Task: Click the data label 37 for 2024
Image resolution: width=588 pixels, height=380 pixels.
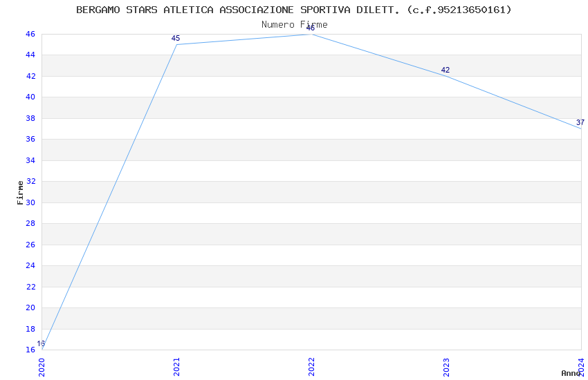Action: [580, 122]
